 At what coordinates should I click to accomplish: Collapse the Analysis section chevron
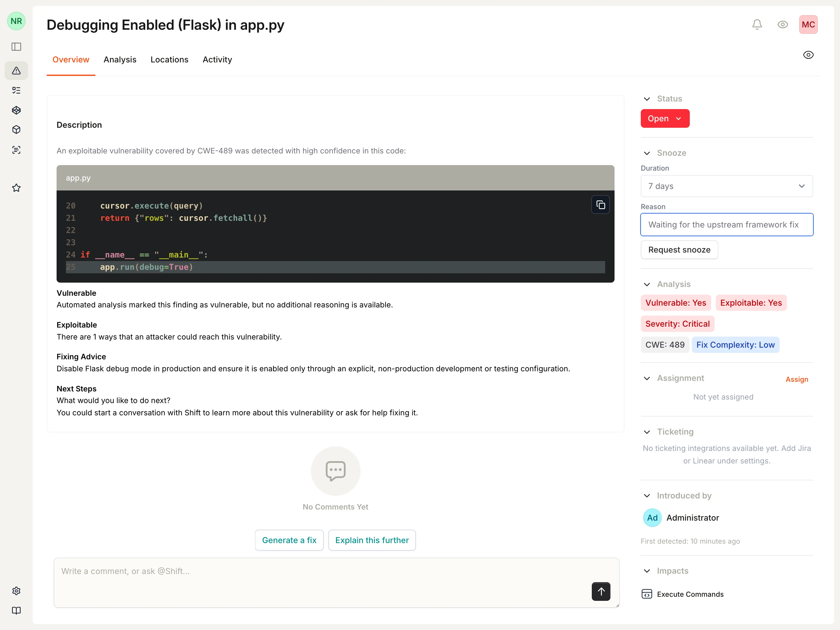[647, 284]
